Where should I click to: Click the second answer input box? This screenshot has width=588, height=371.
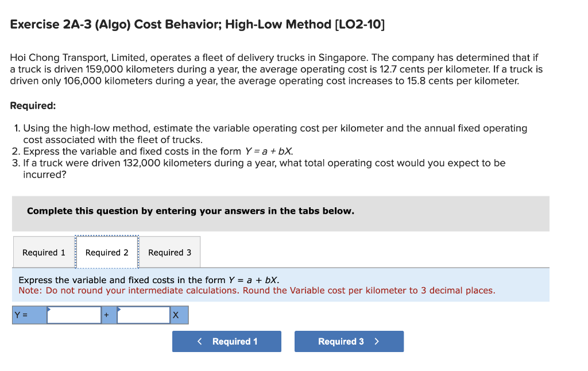144,315
